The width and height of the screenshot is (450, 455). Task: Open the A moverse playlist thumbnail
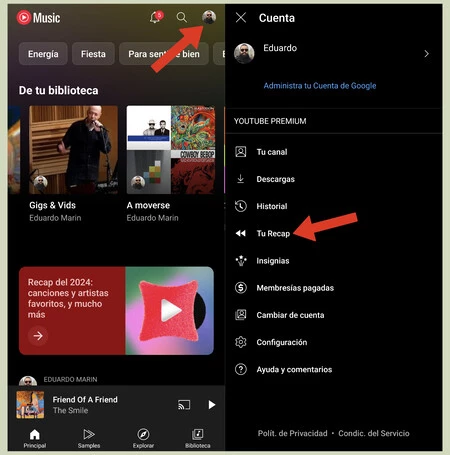(x=171, y=150)
